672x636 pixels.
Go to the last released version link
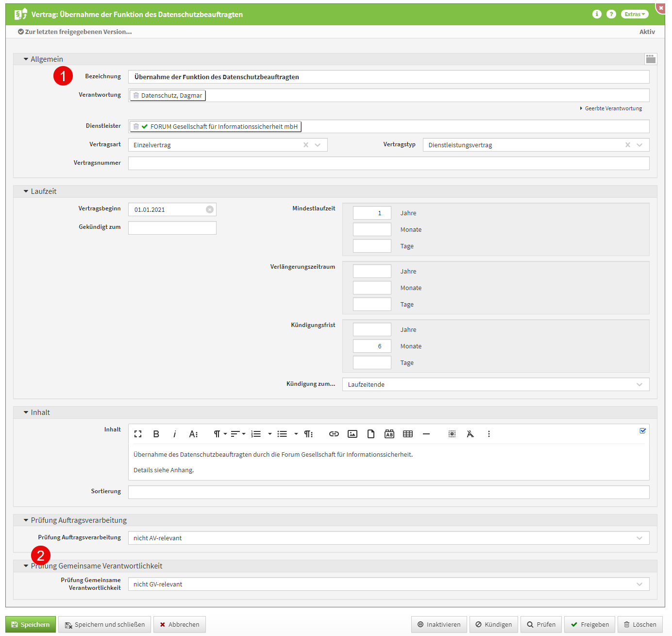[x=75, y=32]
